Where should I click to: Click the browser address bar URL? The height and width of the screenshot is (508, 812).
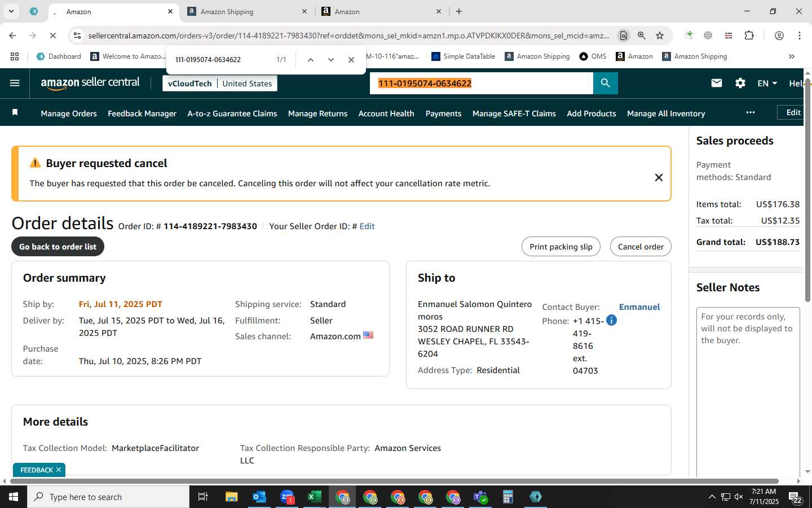348,36
